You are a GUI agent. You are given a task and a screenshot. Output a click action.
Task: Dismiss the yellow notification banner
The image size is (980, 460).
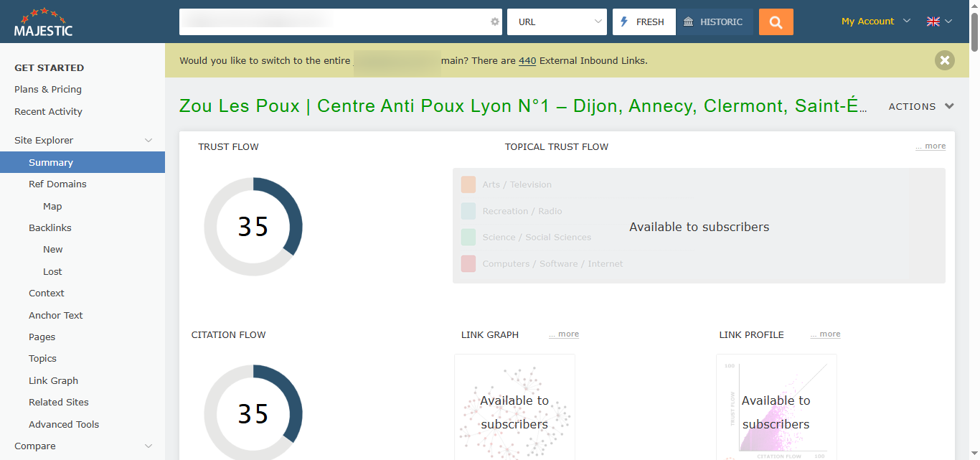pos(944,60)
